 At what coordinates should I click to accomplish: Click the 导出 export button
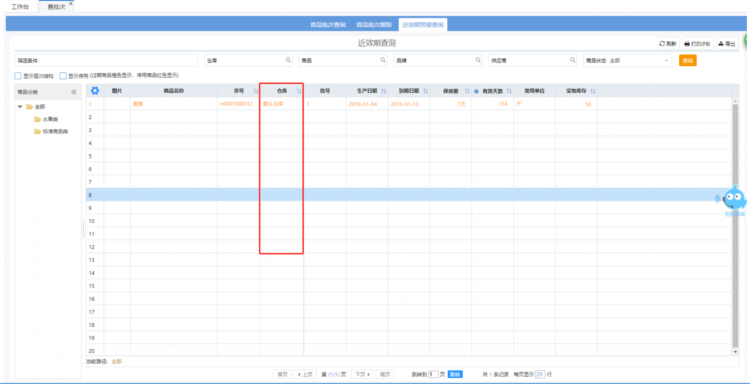pos(727,44)
